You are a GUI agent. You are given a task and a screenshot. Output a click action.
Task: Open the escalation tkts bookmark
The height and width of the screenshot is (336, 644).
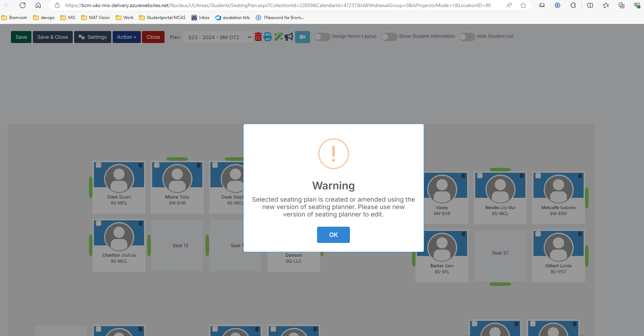click(233, 18)
